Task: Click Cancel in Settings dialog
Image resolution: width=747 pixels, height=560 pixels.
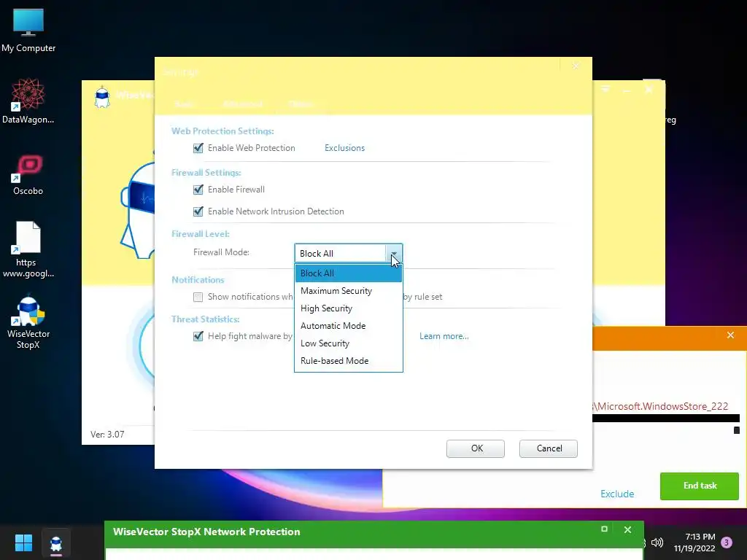Action: pyautogui.click(x=549, y=448)
